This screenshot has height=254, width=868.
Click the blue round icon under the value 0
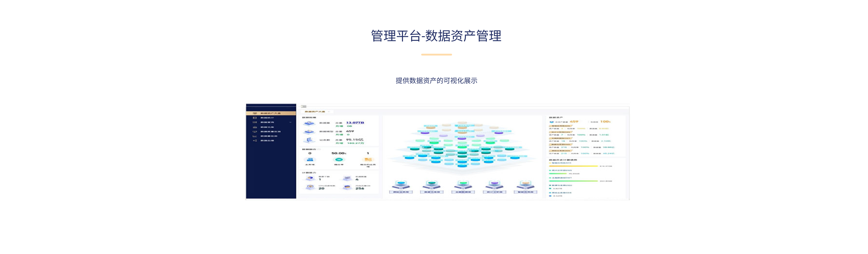310,160
